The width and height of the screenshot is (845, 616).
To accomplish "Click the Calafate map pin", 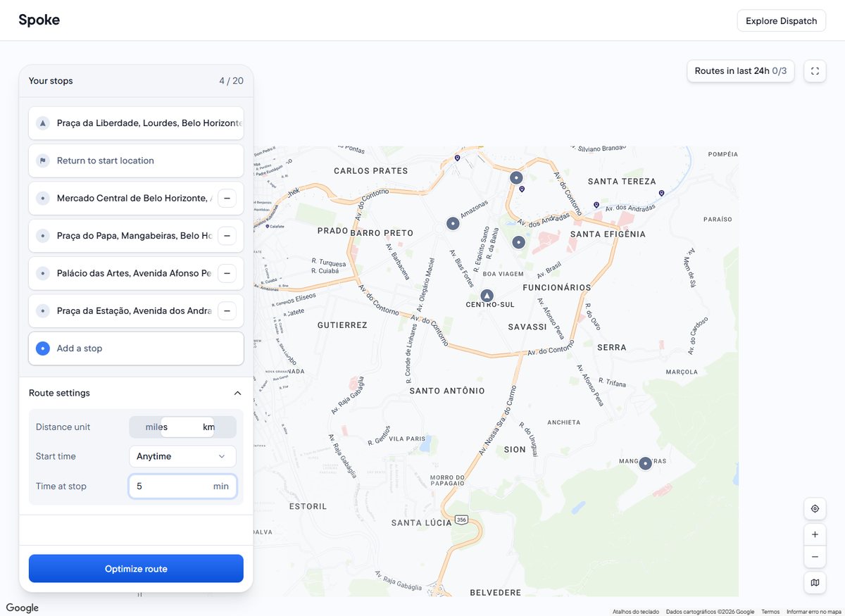I will tap(268, 226).
